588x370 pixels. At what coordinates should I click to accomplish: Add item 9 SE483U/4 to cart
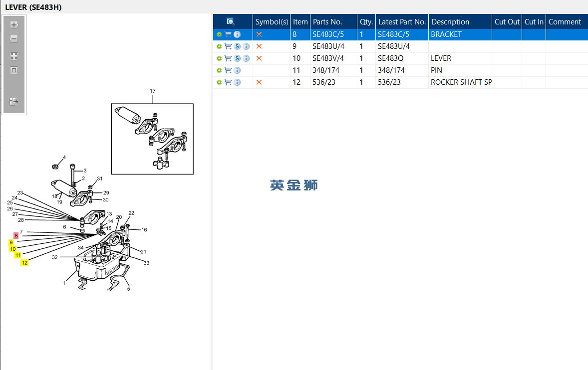coord(228,46)
